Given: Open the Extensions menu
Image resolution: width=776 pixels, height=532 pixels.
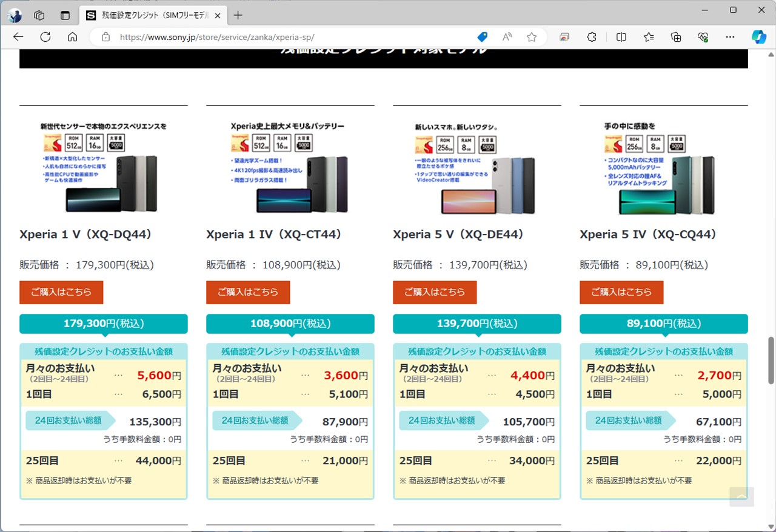Looking at the screenshot, I should click(591, 37).
